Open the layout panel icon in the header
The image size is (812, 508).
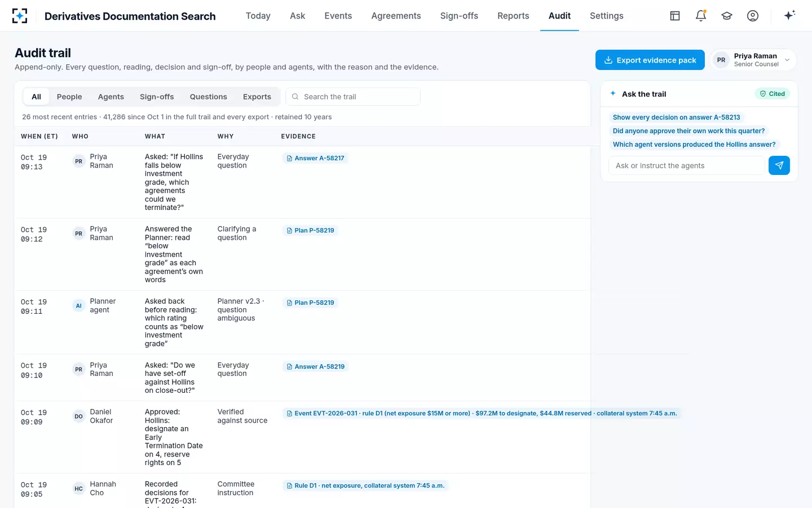tap(675, 16)
